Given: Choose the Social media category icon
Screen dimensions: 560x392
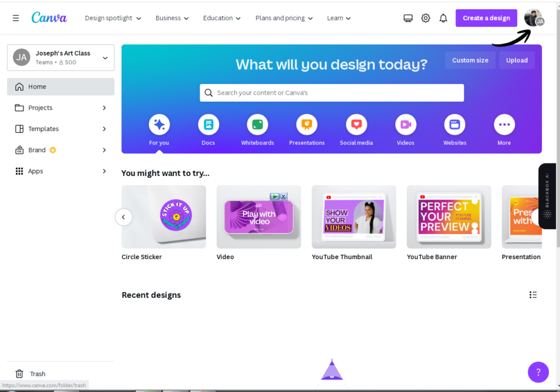Looking at the screenshot, I should tap(356, 125).
